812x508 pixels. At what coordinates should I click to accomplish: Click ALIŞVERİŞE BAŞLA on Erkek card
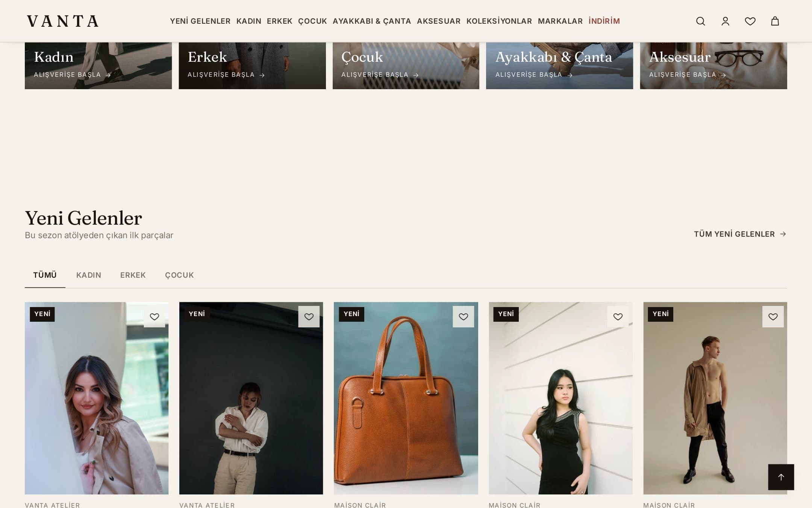226,75
